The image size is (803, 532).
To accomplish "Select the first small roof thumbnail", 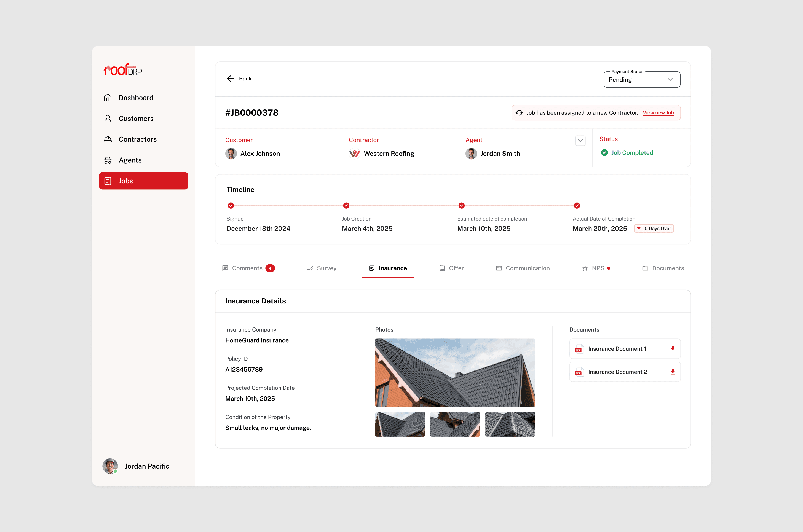I will click(x=400, y=424).
